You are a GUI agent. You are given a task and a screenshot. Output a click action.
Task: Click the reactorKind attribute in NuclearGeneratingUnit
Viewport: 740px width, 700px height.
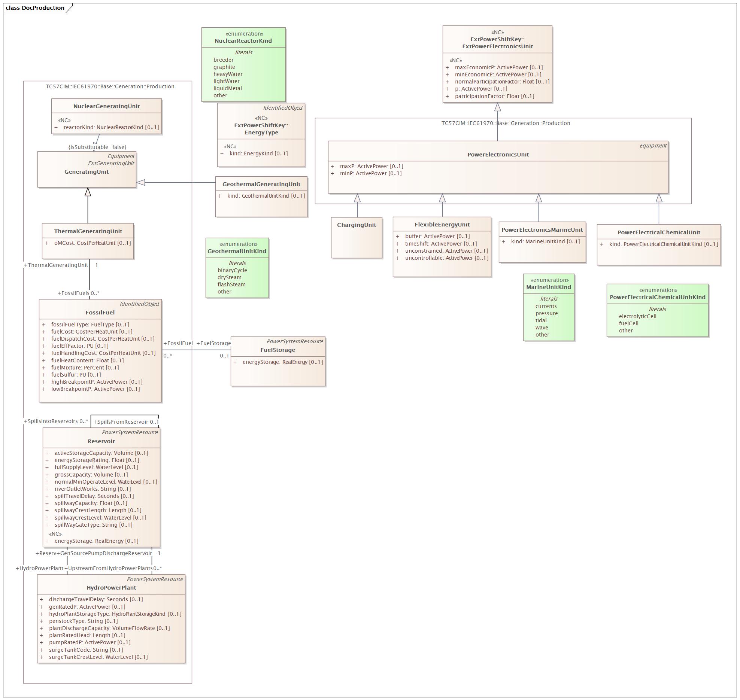click(106, 127)
